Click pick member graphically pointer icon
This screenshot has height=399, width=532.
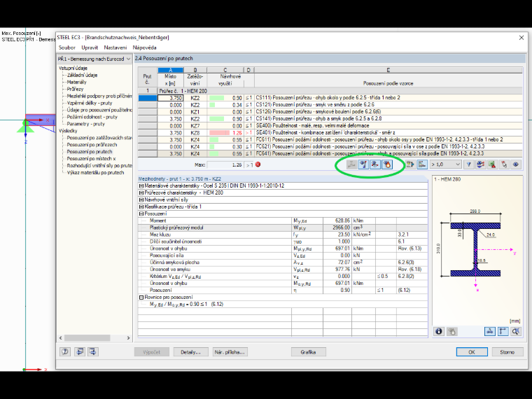504,164
